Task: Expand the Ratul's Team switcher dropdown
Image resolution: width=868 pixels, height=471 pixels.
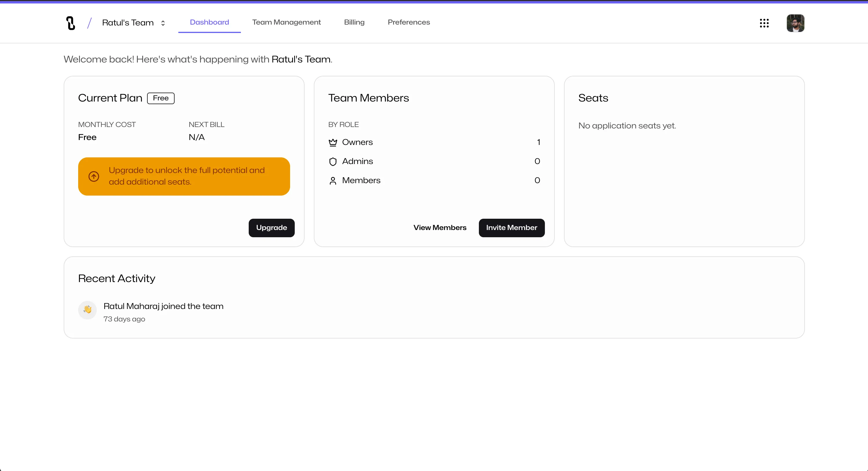Action: point(163,23)
